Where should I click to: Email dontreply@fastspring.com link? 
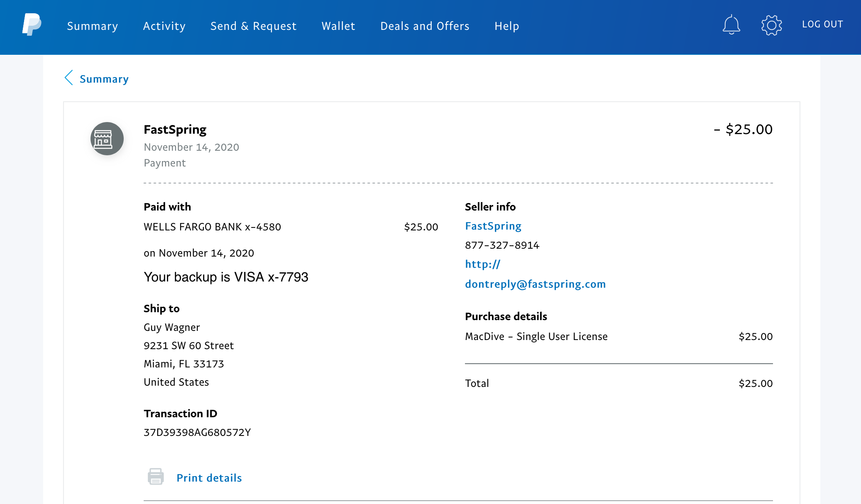(535, 284)
